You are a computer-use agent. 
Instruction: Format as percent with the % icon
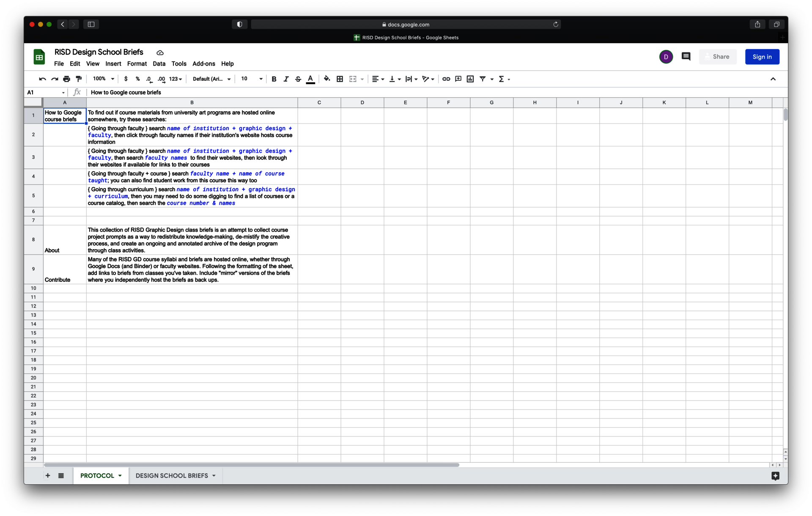pyautogui.click(x=137, y=79)
